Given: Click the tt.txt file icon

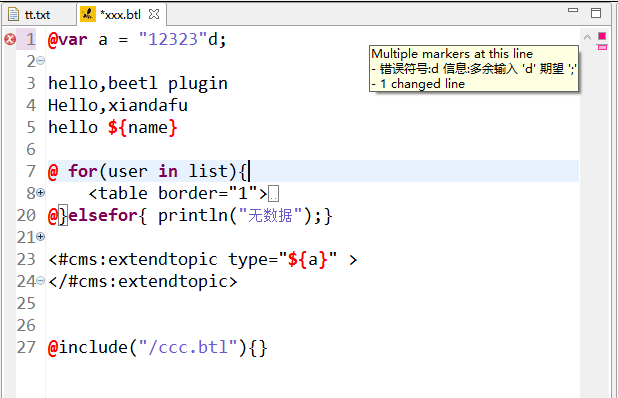Looking at the screenshot, I should [x=13, y=14].
